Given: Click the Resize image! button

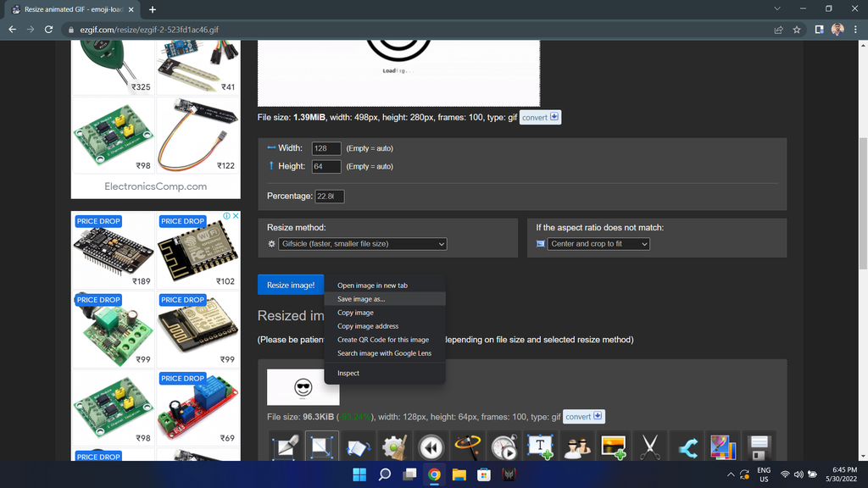Looking at the screenshot, I should (291, 285).
